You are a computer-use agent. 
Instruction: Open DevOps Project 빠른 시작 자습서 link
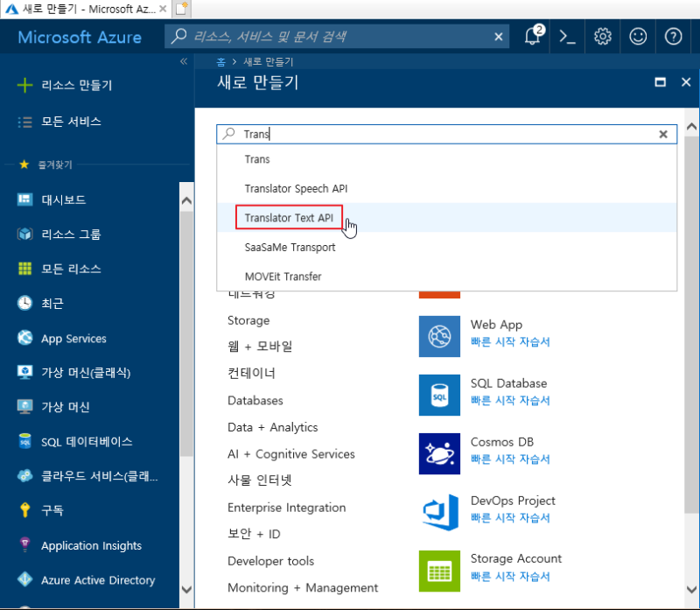510,518
